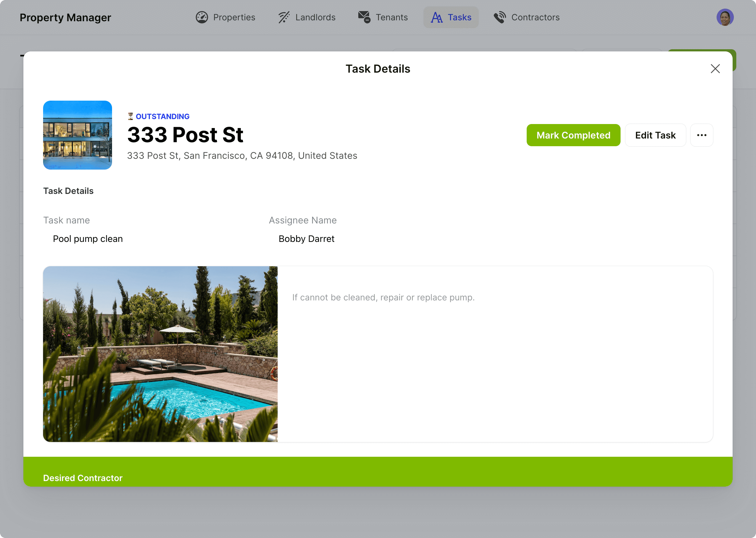Viewport: 756px width, 538px height.
Task: Click the Tenants envelope icon
Action: click(x=364, y=17)
